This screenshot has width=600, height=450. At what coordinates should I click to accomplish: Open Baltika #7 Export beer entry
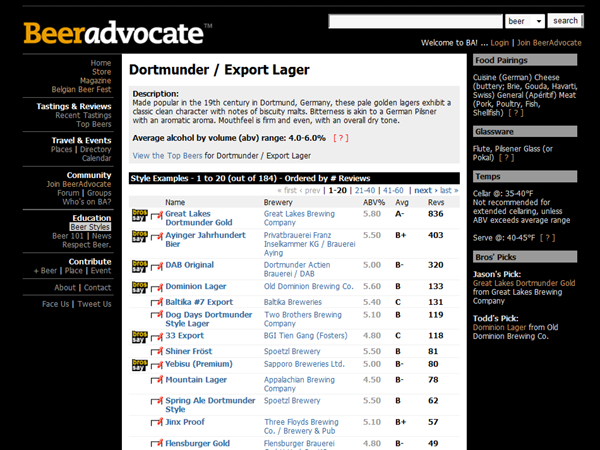(x=199, y=302)
